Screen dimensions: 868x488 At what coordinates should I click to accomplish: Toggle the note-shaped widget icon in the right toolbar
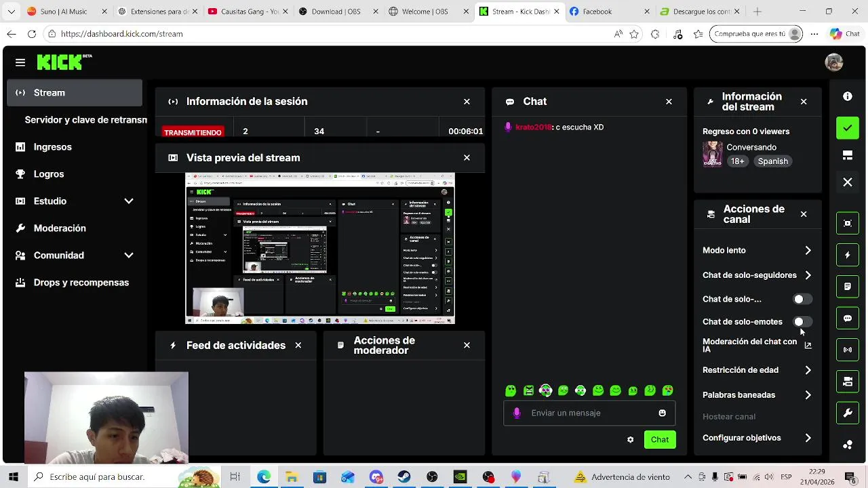(x=848, y=287)
